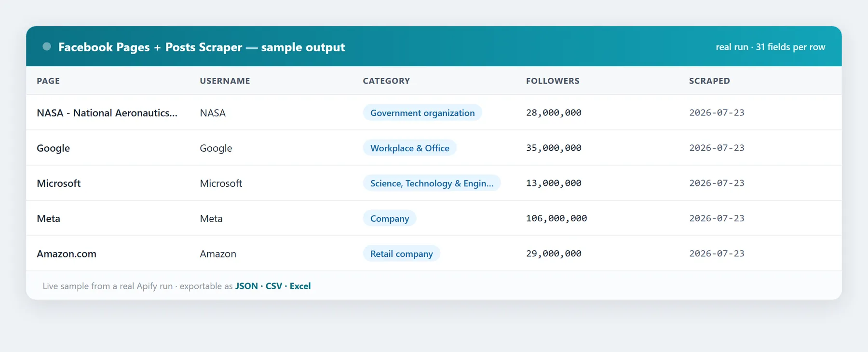This screenshot has height=352, width=868.
Task: Click the Workplace & Office category badge
Action: (409, 148)
